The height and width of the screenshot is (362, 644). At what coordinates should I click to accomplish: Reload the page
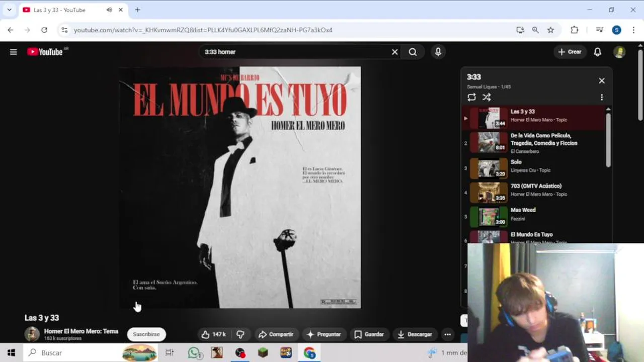pos(44,30)
